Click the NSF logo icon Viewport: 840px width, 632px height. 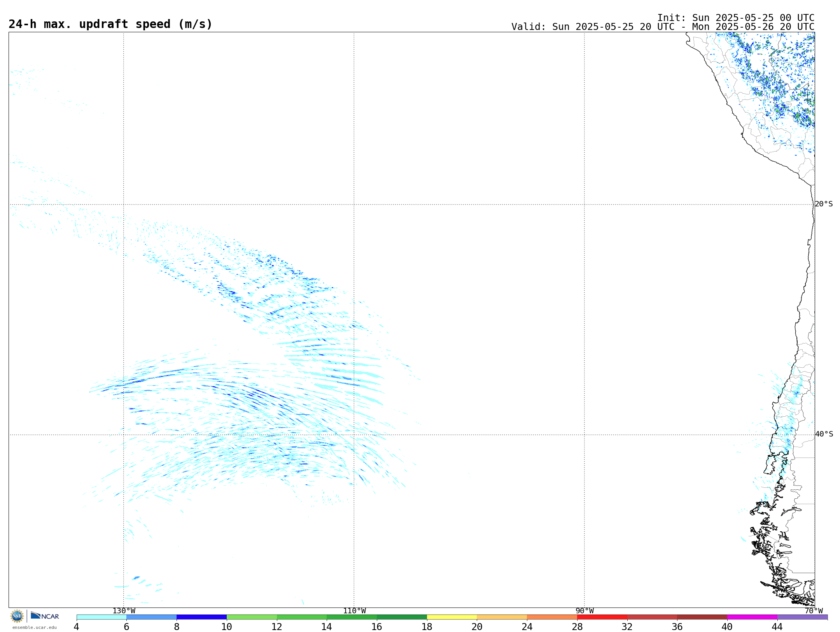pos(17,616)
